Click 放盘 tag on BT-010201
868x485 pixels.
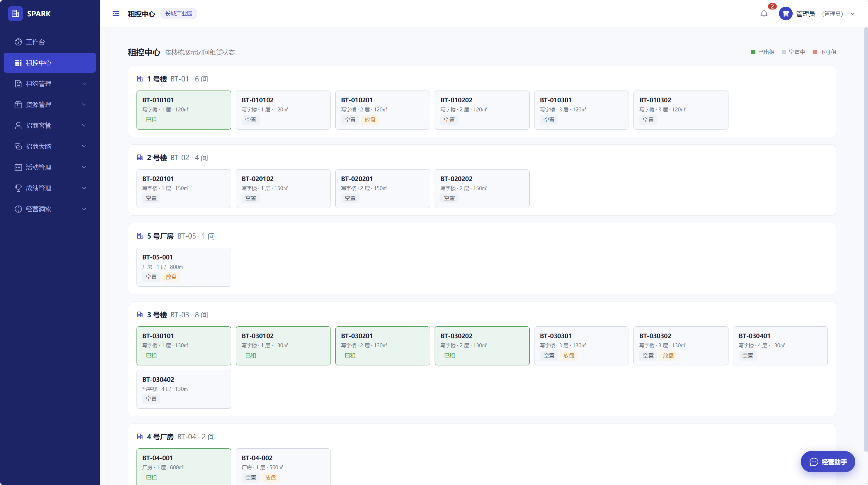click(x=370, y=120)
